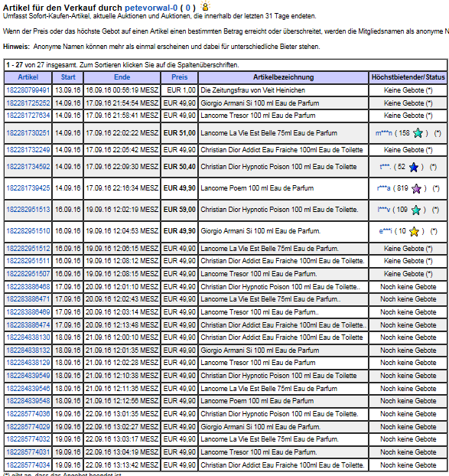Click the blue star next to t***.
Viewport: 449px width, 476px height.
click(x=414, y=167)
